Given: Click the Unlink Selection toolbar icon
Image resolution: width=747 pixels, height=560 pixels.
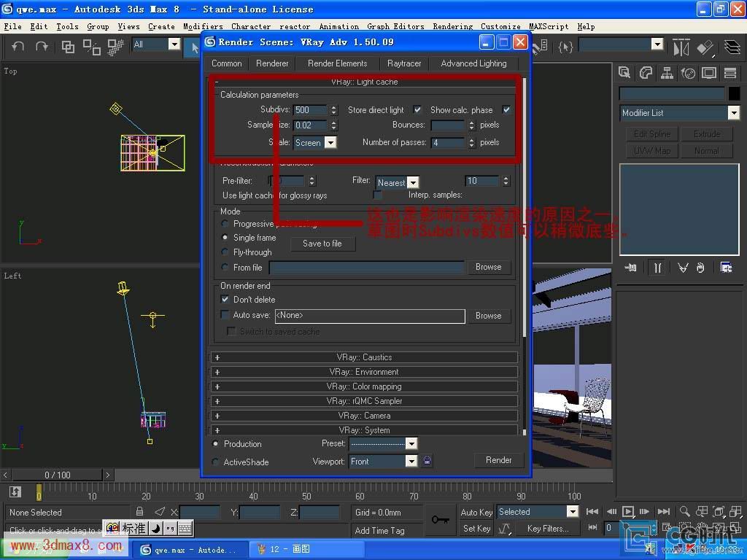Looking at the screenshot, I should (91, 46).
